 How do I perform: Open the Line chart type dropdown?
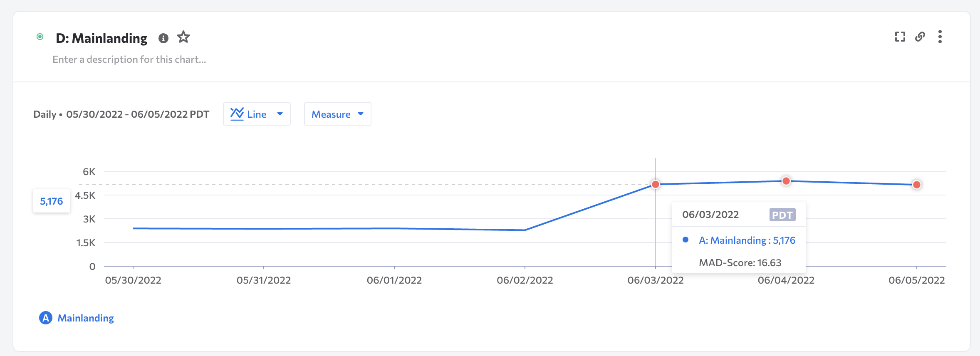coord(257,114)
